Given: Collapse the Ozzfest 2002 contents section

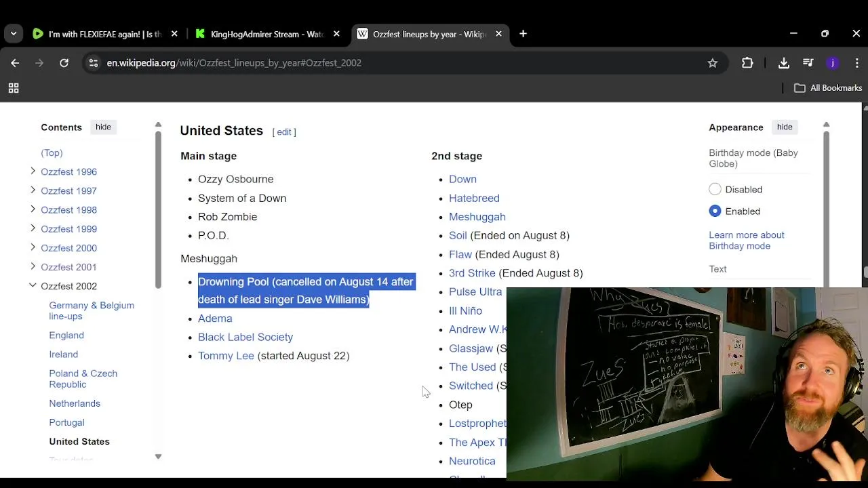Looking at the screenshot, I should (x=33, y=286).
